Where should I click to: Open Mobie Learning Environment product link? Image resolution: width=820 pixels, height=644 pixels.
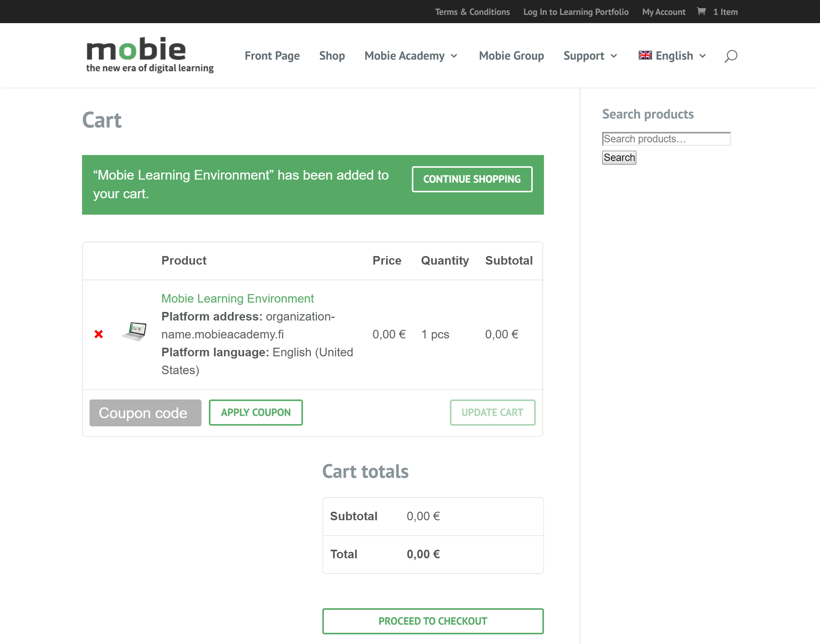(237, 299)
